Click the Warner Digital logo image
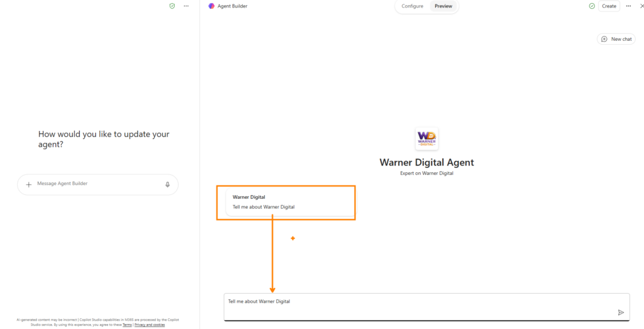644x329 pixels. (427, 139)
